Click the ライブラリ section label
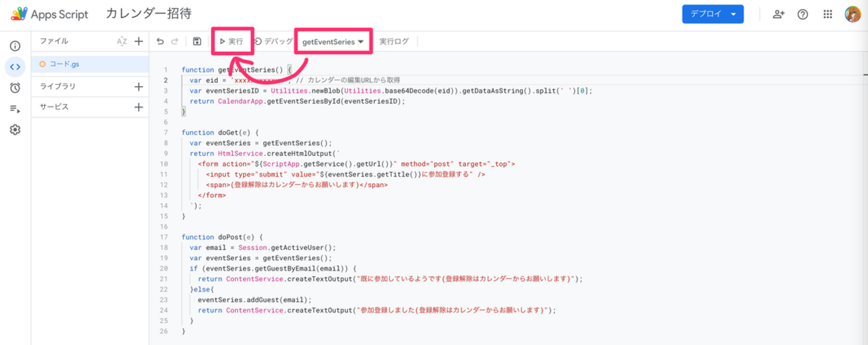This screenshot has height=345, width=868. [57, 86]
